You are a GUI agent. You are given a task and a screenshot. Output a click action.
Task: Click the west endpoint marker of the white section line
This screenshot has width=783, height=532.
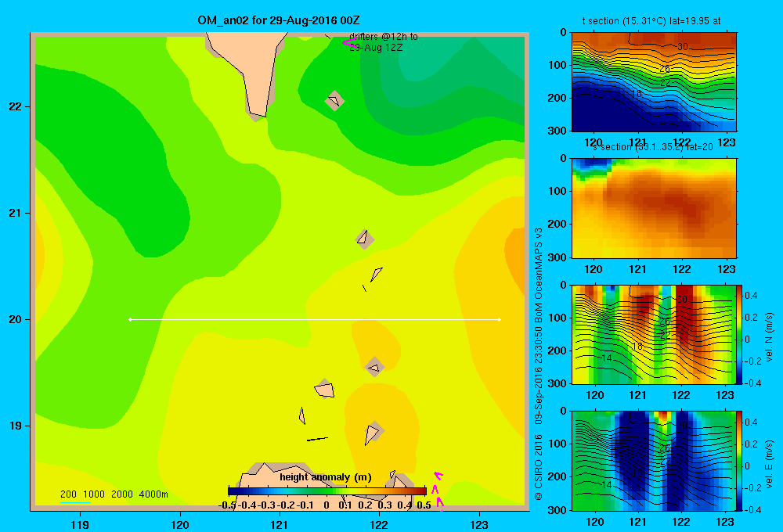(x=130, y=319)
